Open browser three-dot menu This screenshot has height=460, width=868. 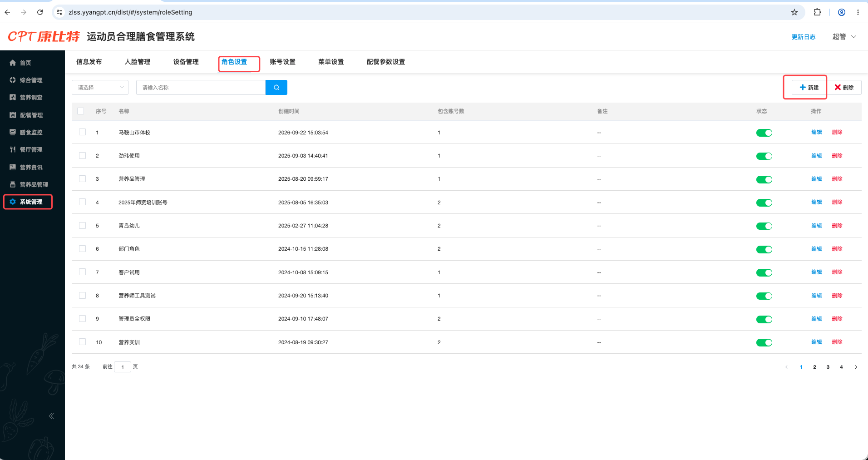coord(858,12)
